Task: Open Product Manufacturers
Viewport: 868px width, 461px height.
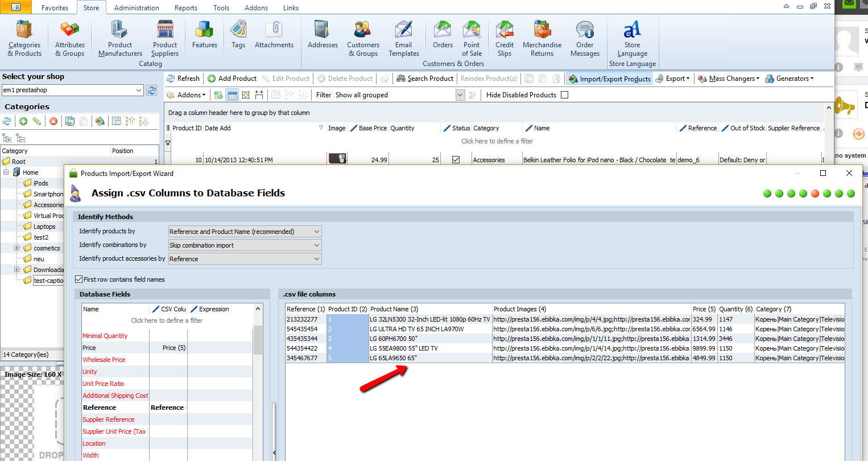Action: (120, 38)
